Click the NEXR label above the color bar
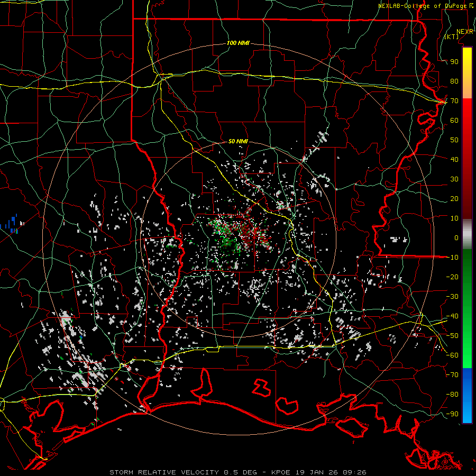This screenshot has height=476, width=476. click(x=465, y=32)
